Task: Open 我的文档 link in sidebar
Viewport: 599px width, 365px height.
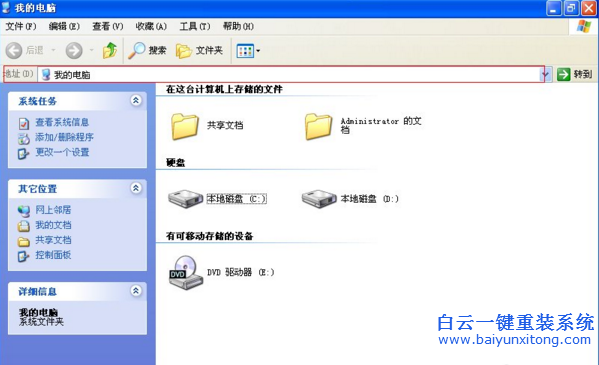Action: click(53, 225)
